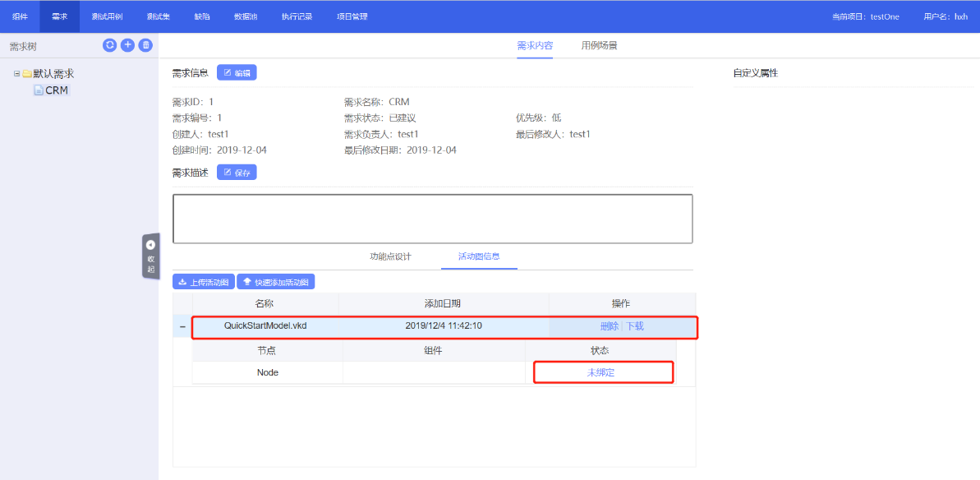This screenshot has height=480, width=980.
Task: Refresh the 需求树 requirement tree
Action: pos(109,45)
